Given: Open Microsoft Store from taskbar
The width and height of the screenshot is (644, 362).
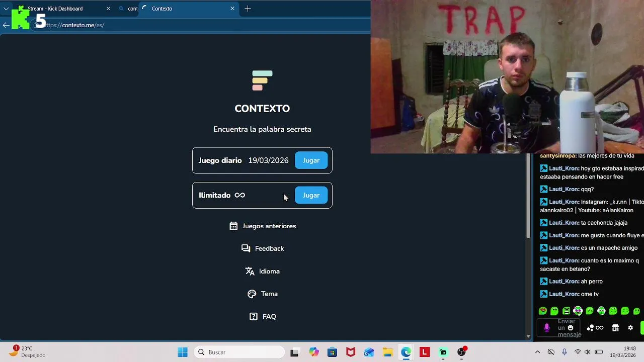Looking at the screenshot, I should [332, 352].
